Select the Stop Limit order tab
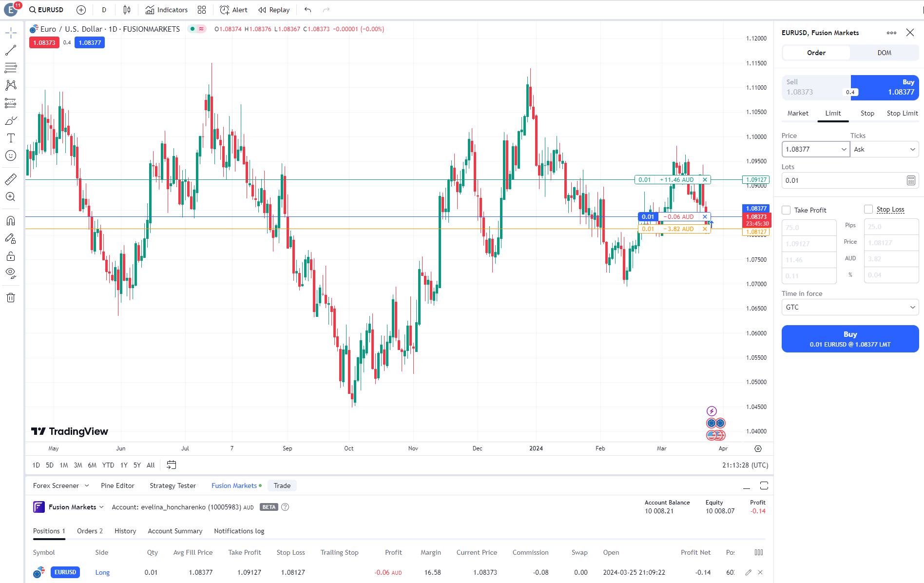The image size is (924, 583). pyautogui.click(x=902, y=113)
